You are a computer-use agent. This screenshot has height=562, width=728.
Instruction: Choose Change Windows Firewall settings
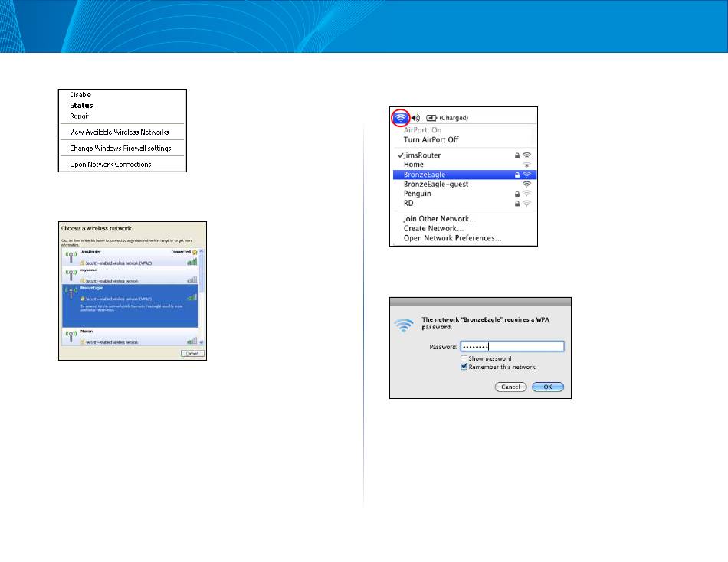click(x=120, y=149)
